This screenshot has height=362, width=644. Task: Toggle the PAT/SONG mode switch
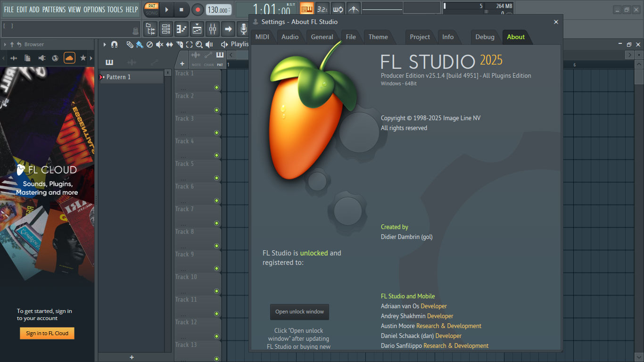click(151, 9)
